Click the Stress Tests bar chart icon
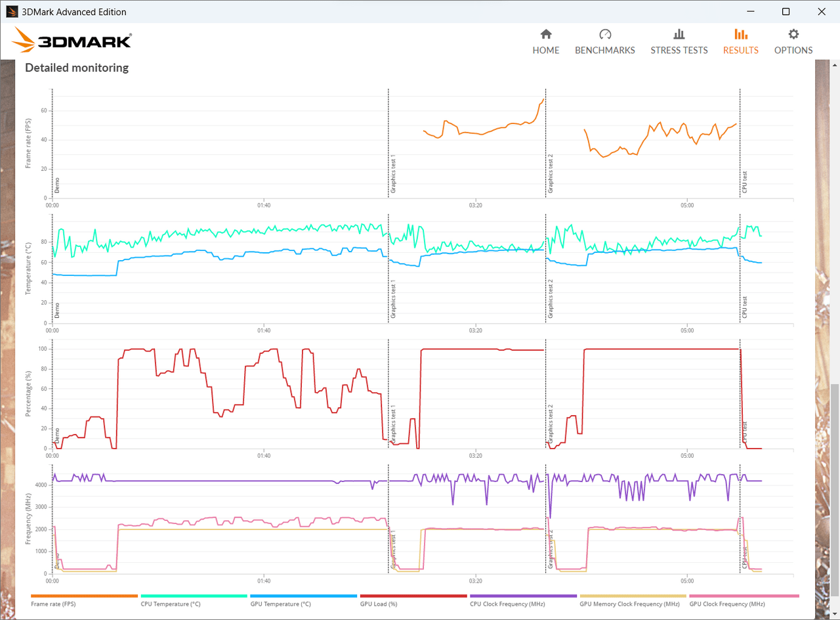Screen dimensions: 840x620 tap(679, 34)
